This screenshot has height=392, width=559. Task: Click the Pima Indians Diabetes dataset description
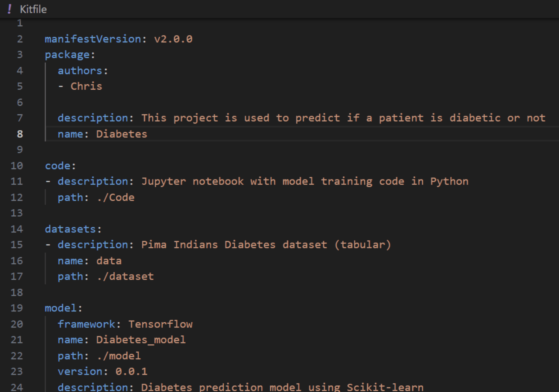coord(266,245)
